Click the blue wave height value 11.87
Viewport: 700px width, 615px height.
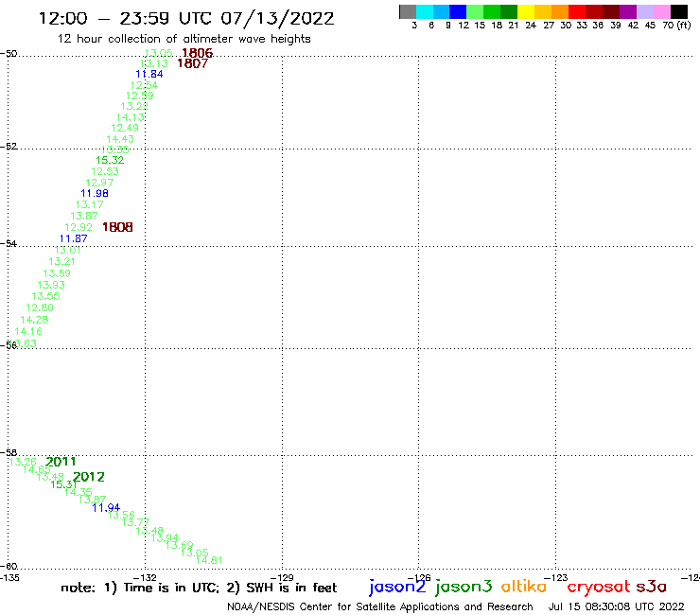click(x=73, y=239)
